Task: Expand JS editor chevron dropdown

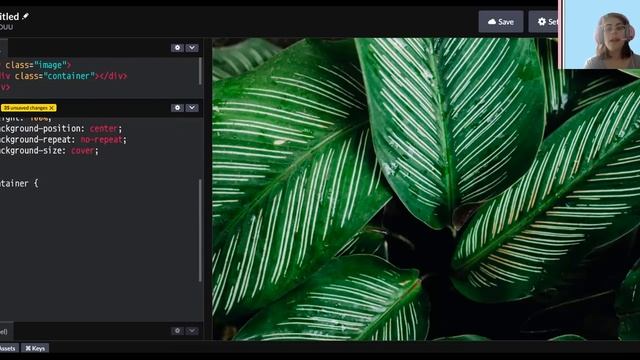Action: 192,331
